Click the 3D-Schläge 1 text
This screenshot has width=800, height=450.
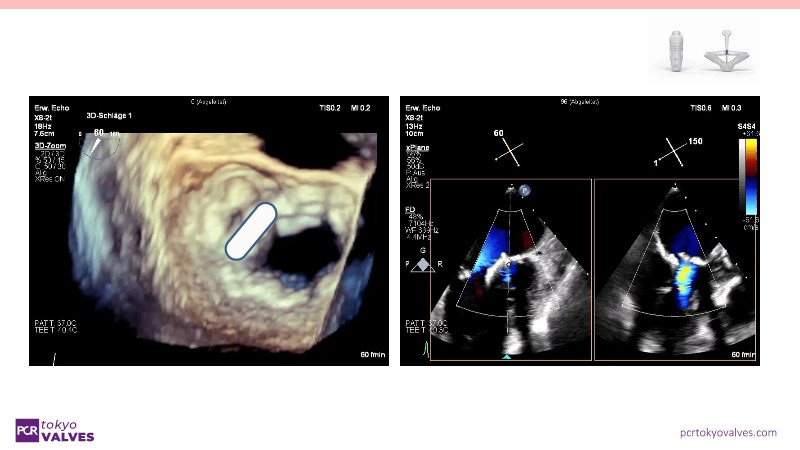pos(109,116)
